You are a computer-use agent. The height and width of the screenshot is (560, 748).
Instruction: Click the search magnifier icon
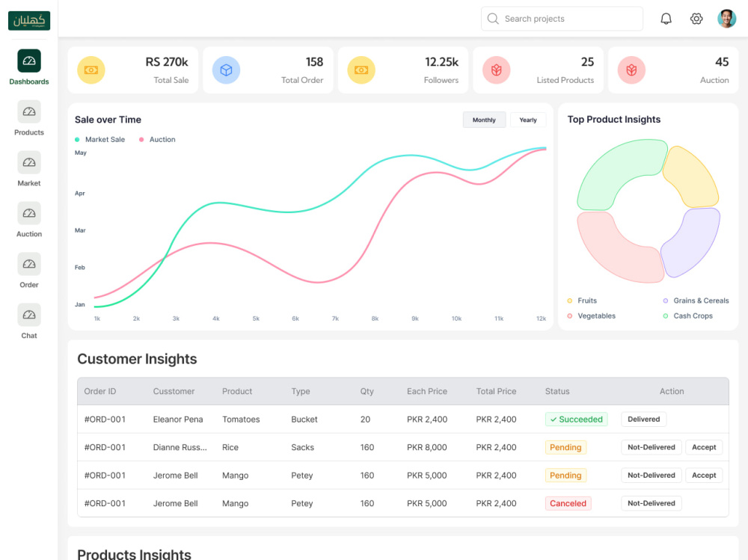(493, 19)
